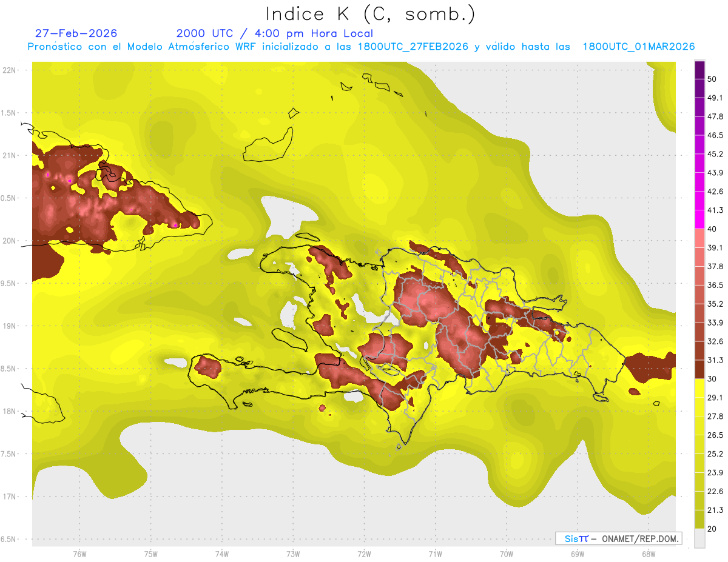Image resolution: width=728 pixels, height=562 pixels.
Task: Click the "2000 UTC / 4:00 pm Hora Local" time label
Action: (274, 33)
